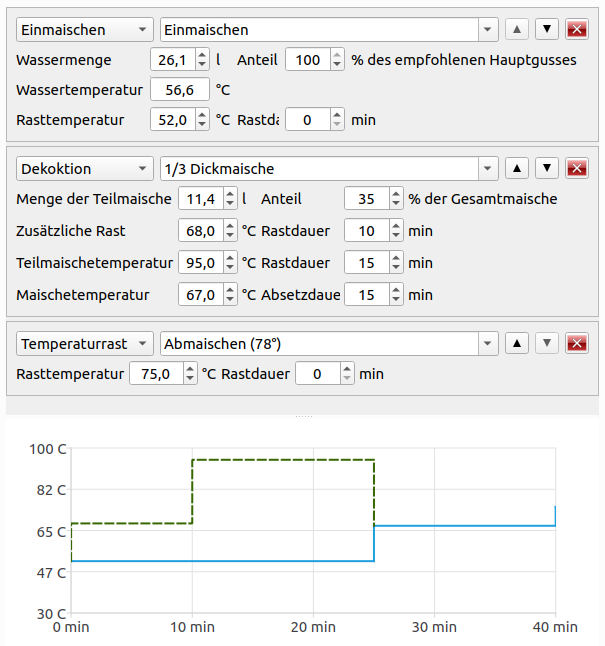Move the Dekoktion step down
The width and height of the screenshot is (605, 646).
[x=547, y=169]
